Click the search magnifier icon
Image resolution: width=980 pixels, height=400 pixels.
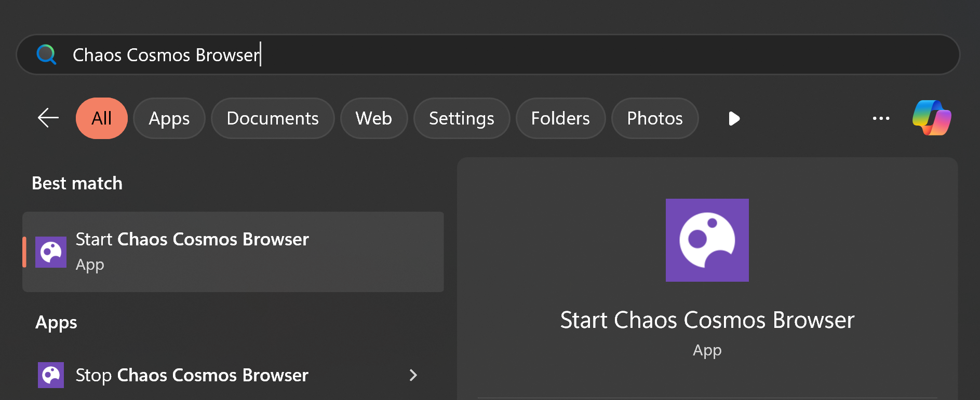tap(46, 54)
